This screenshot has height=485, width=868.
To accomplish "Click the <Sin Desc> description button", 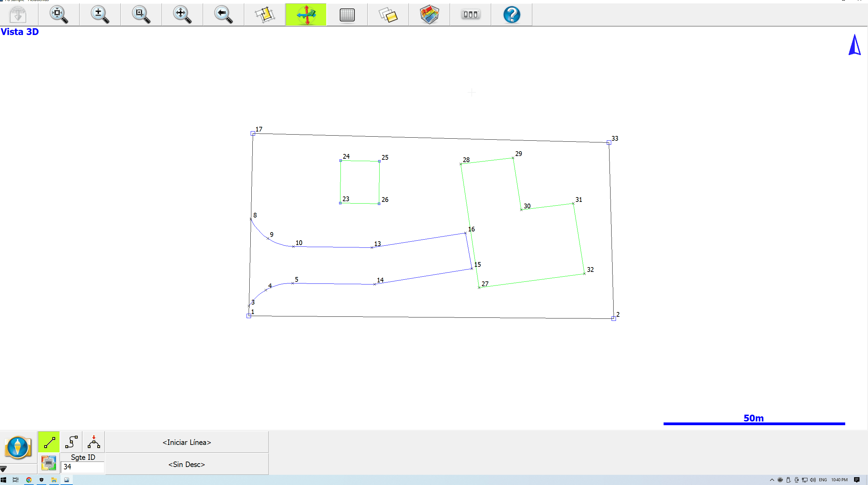I will pyautogui.click(x=187, y=464).
